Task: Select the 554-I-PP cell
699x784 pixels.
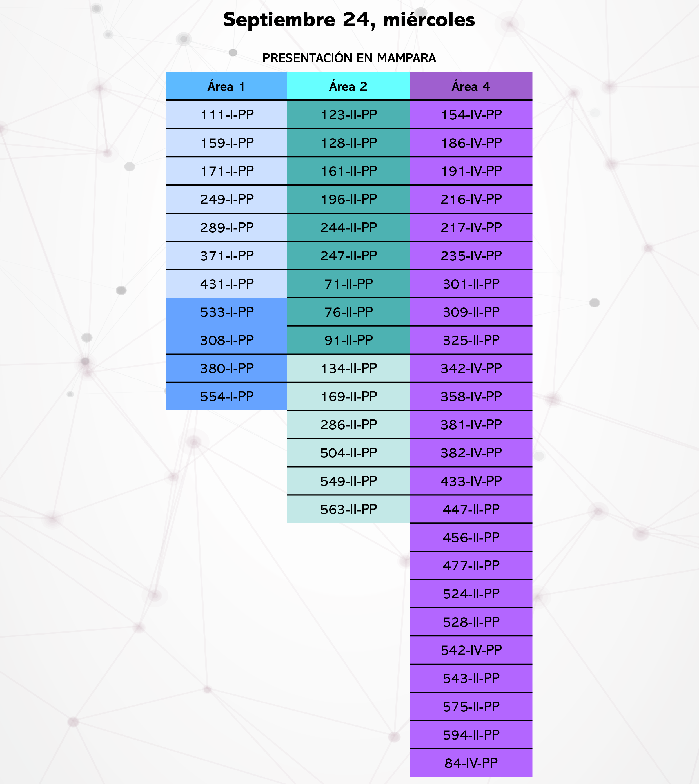Action: pyautogui.click(x=227, y=397)
